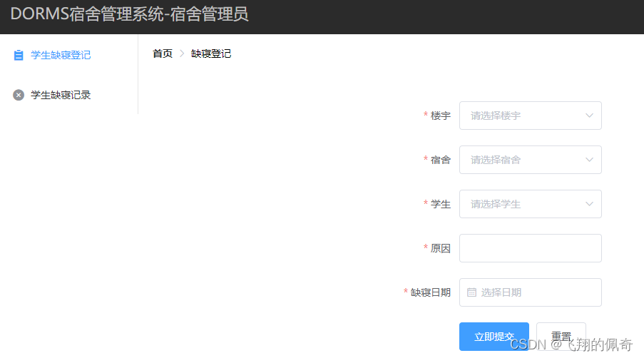
Task: Submit the form with 立即提交
Action: [494, 337]
